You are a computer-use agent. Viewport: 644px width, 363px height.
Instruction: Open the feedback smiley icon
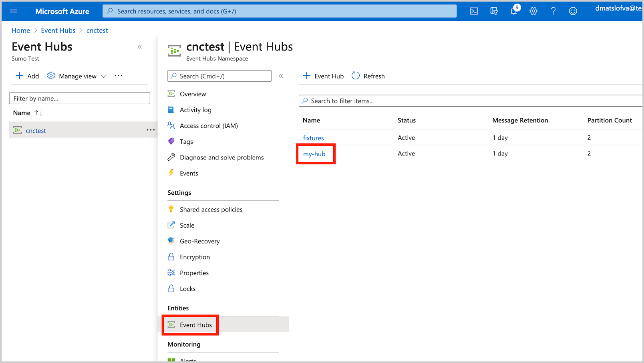(x=573, y=11)
